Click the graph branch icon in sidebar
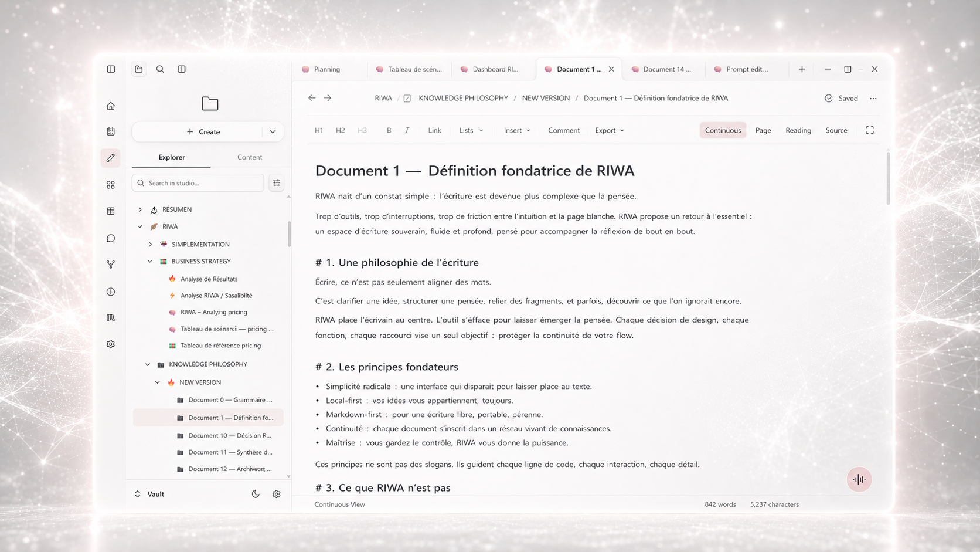The image size is (980, 552). coord(111,265)
